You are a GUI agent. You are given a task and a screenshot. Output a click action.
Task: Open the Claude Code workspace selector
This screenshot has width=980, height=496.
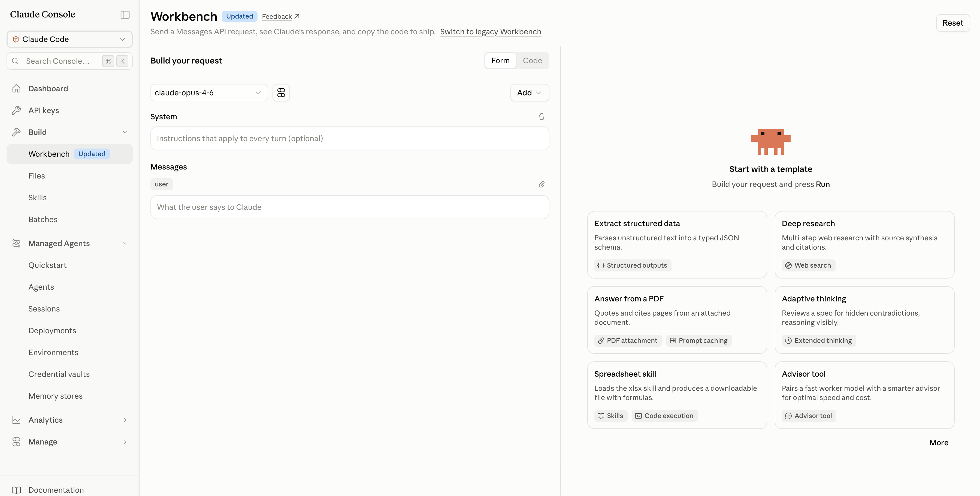coord(69,39)
